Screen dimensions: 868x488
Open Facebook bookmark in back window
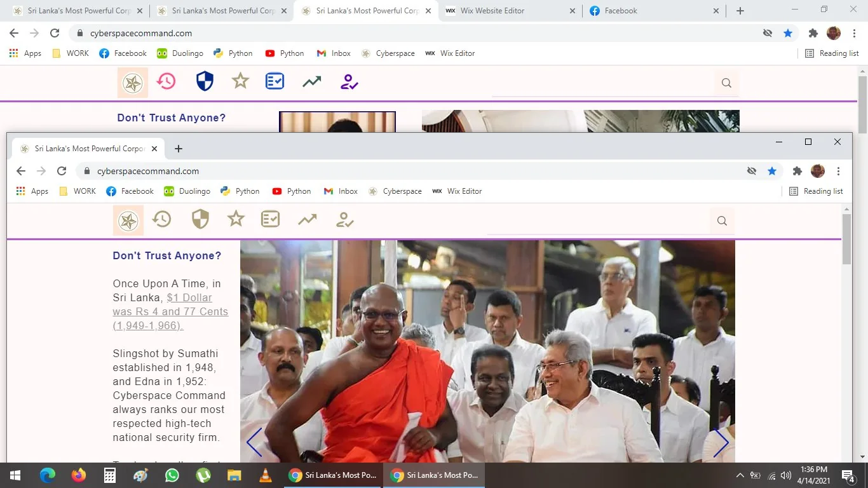[x=123, y=53]
